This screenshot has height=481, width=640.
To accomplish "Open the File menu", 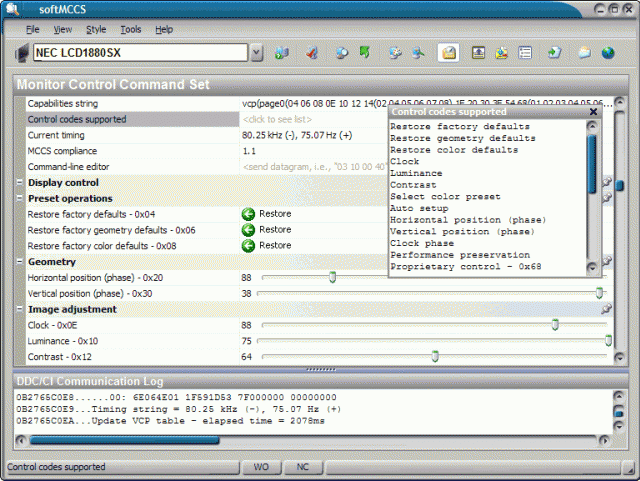I will pos(32,29).
